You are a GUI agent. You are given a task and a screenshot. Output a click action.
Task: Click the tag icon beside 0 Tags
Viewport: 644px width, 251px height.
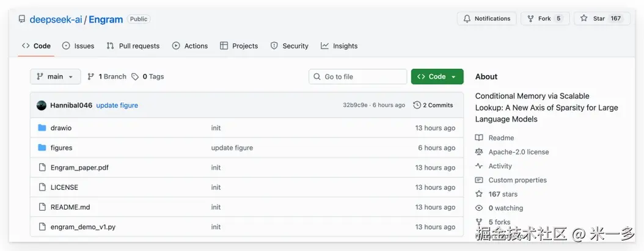point(135,77)
